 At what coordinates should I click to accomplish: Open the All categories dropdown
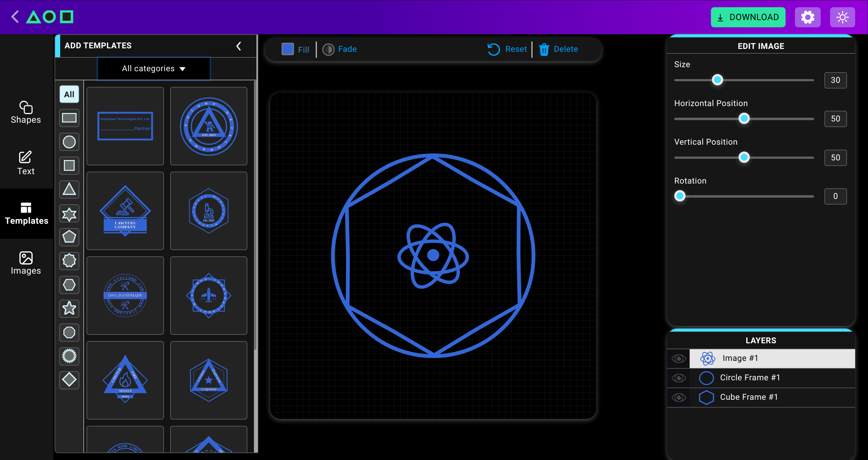click(x=154, y=68)
